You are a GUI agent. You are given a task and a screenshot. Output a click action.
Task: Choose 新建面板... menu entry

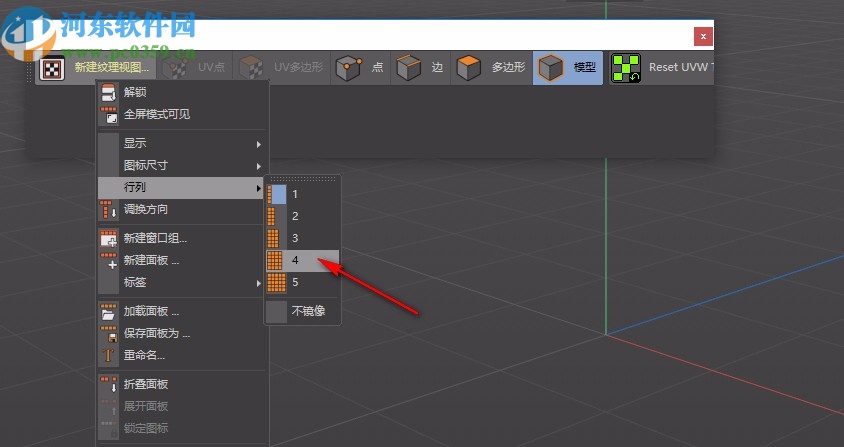pos(182,260)
